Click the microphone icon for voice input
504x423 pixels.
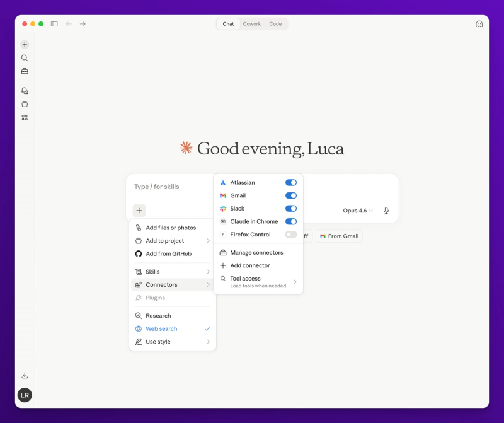click(386, 211)
